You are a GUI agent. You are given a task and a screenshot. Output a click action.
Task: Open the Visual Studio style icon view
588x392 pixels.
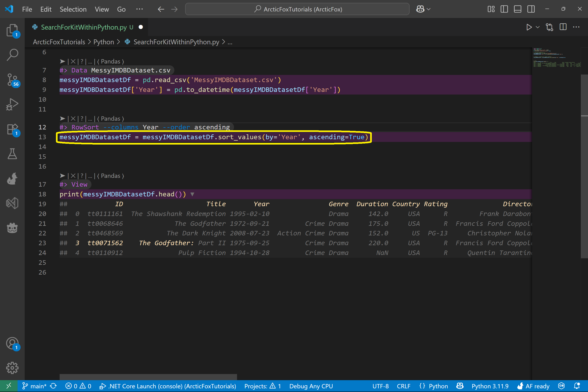(12, 203)
